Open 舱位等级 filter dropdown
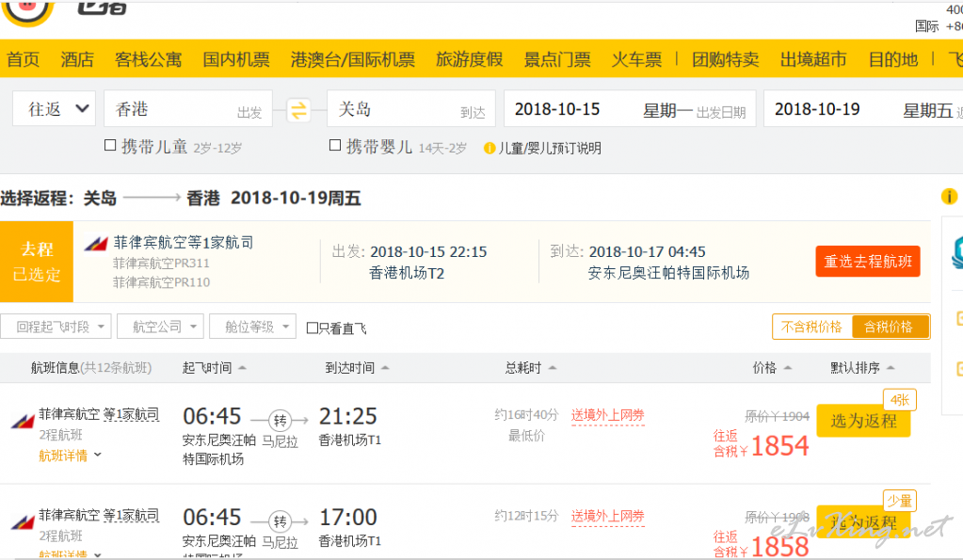Screen dimensions: 963x560 click(x=252, y=327)
